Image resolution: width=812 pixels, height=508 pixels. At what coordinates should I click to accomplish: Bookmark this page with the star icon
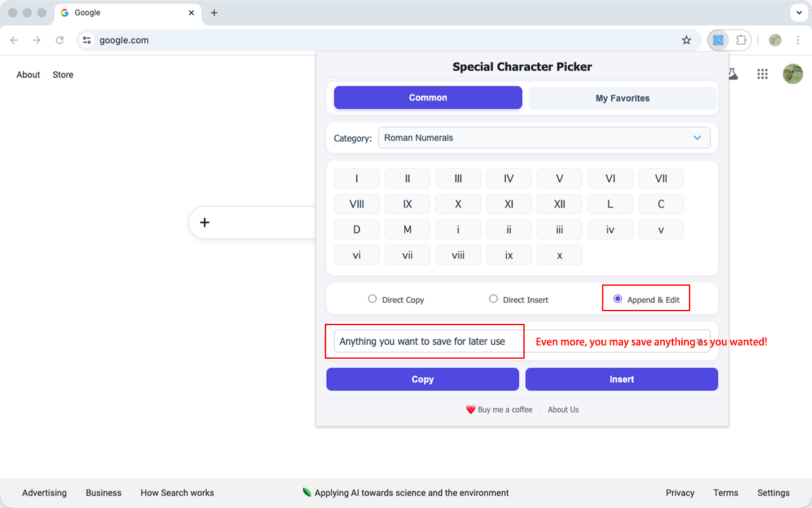pos(686,40)
